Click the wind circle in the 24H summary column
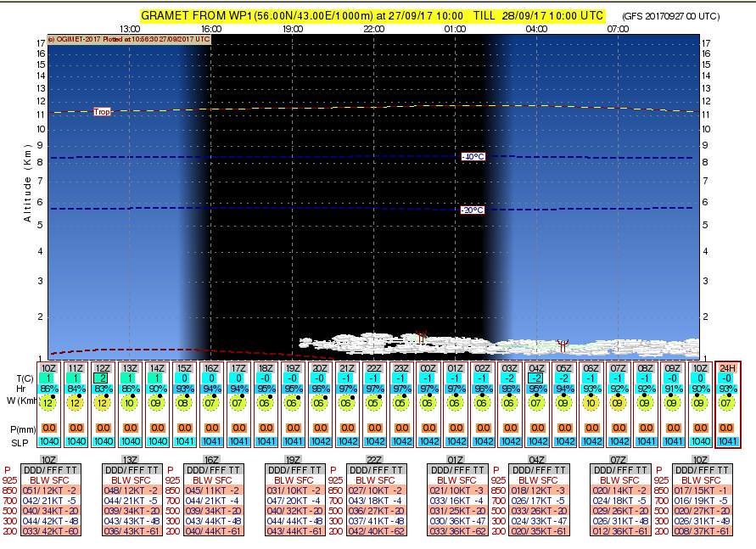 pos(727,403)
